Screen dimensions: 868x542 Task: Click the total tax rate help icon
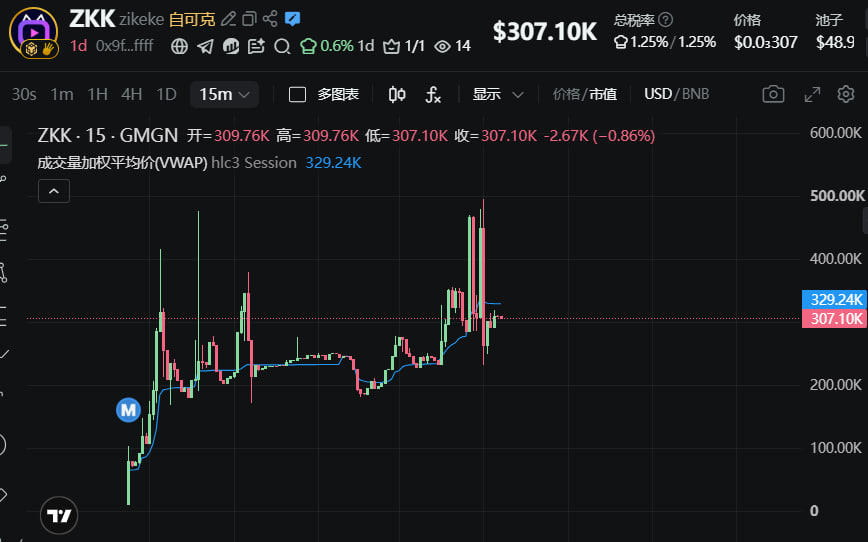[x=666, y=20]
